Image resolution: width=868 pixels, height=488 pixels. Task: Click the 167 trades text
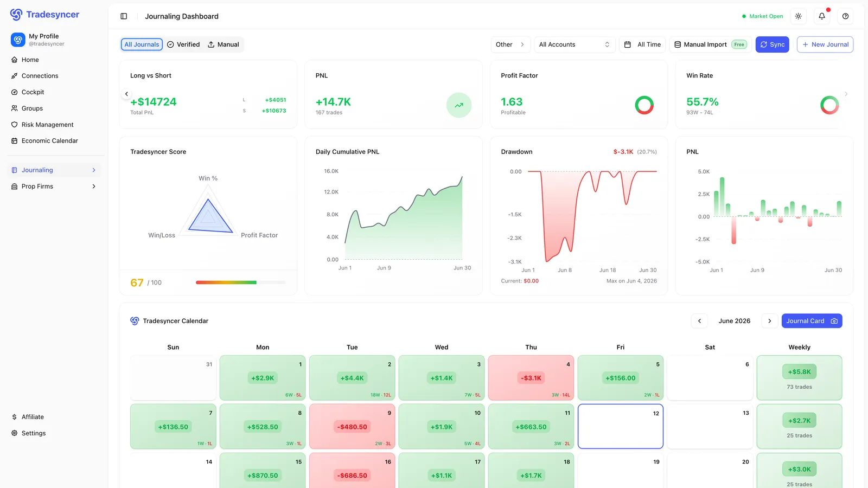click(329, 113)
